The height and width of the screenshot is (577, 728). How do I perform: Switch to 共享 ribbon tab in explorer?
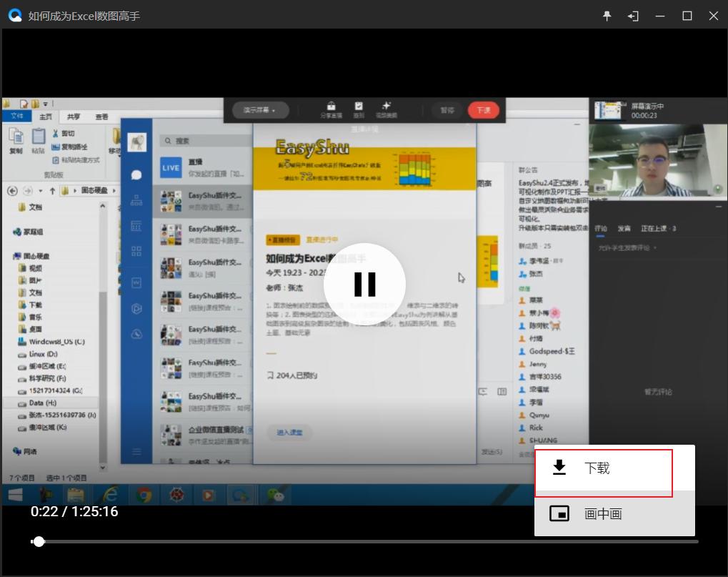tap(74, 117)
